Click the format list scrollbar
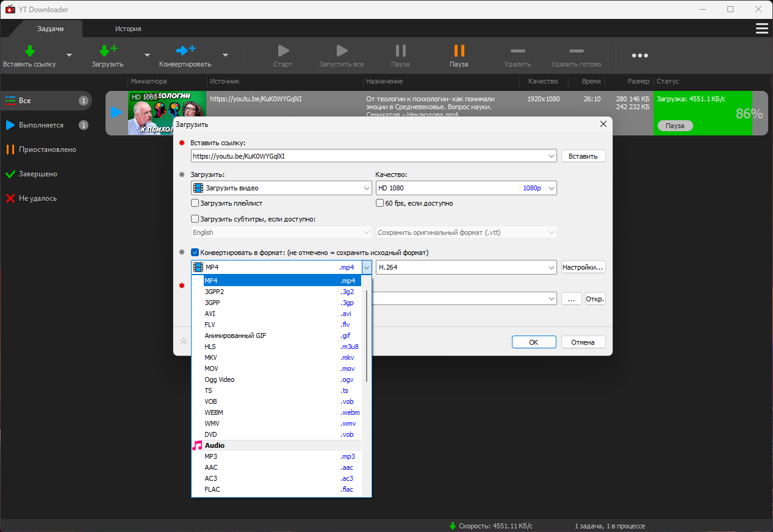The width and height of the screenshot is (773, 532). (367, 336)
